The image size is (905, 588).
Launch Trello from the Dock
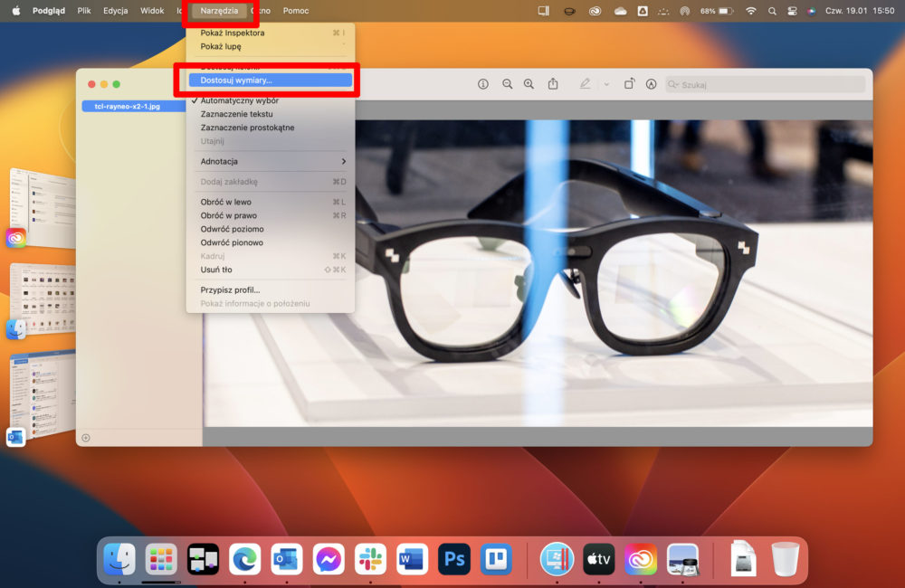coord(496,558)
